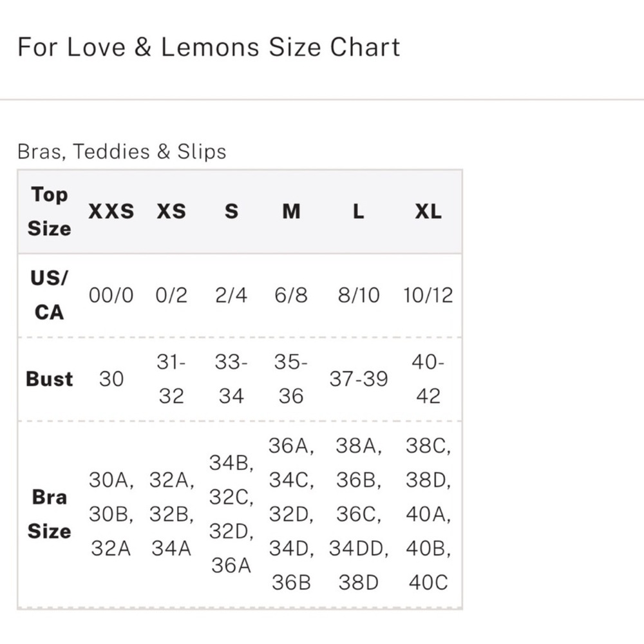Click the 30 bust cell for XXS
This screenshot has width=644, height=644.
[x=111, y=379]
